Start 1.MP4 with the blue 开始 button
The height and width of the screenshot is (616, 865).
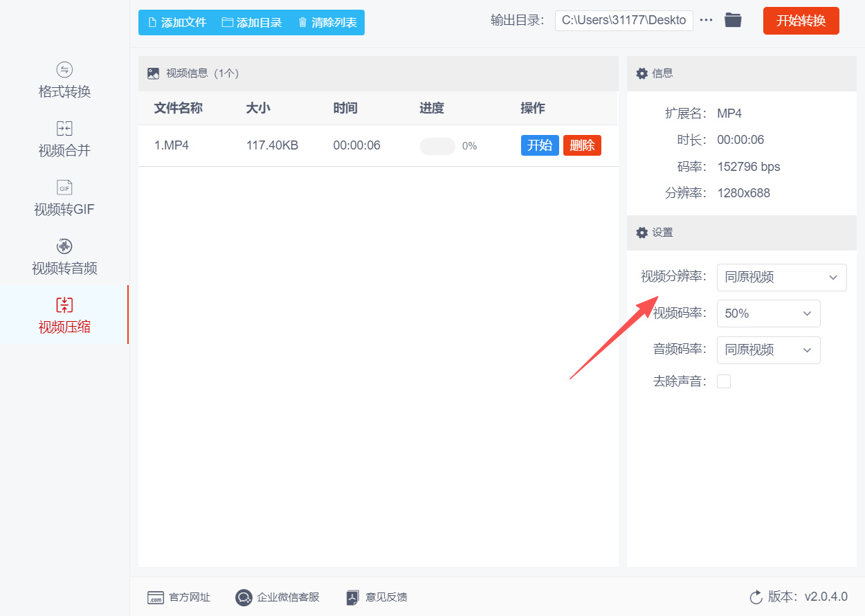tap(540, 145)
